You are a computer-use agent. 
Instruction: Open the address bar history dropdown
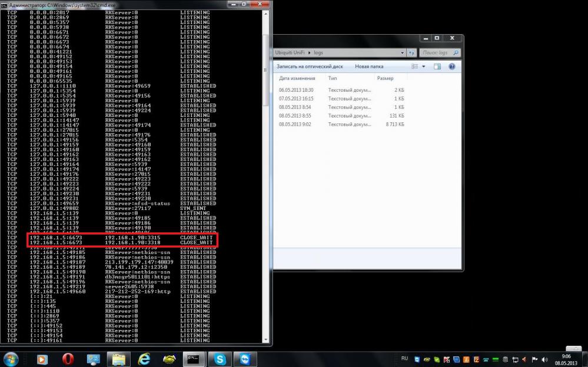click(403, 52)
